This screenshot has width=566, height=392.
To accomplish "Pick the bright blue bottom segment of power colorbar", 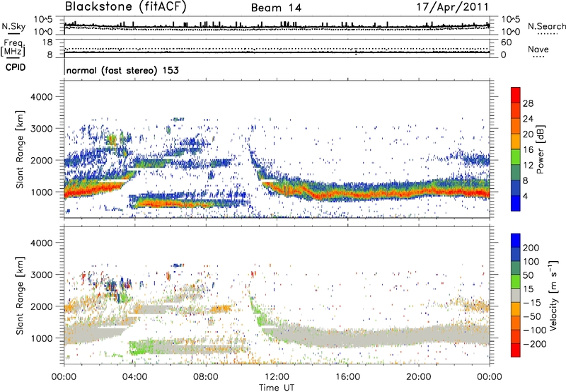I will tap(516, 204).
